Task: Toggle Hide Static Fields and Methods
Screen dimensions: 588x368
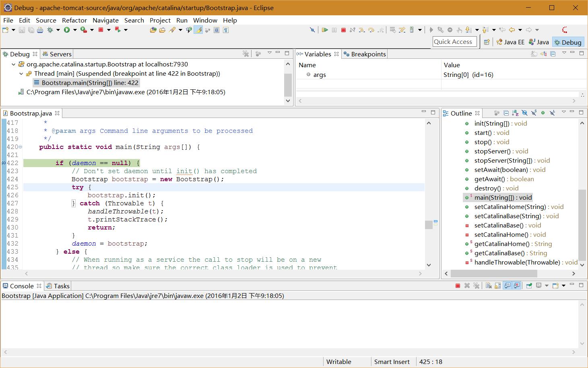Action: 534,113
